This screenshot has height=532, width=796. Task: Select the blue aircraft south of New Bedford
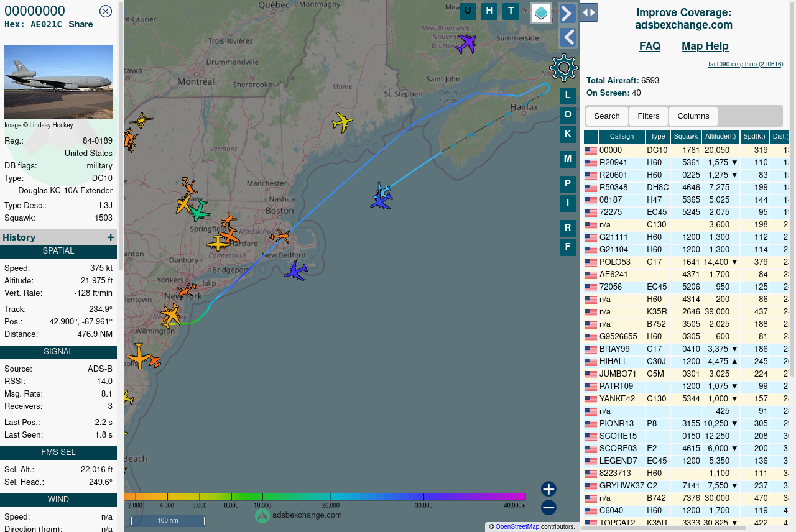pyautogui.click(x=296, y=270)
